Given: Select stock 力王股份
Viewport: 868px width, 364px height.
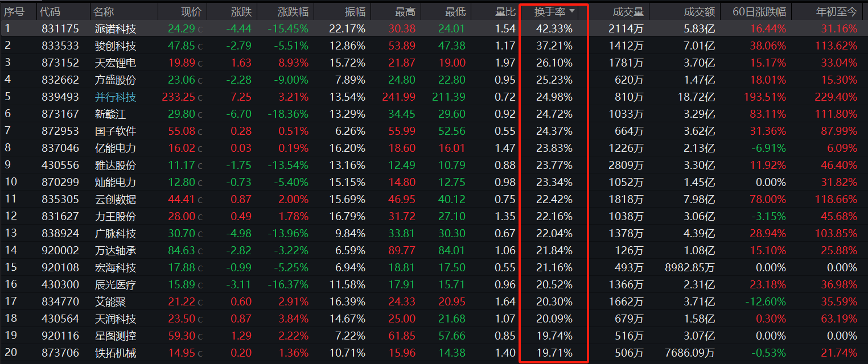Looking at the screenshot, I should point(116,216).
